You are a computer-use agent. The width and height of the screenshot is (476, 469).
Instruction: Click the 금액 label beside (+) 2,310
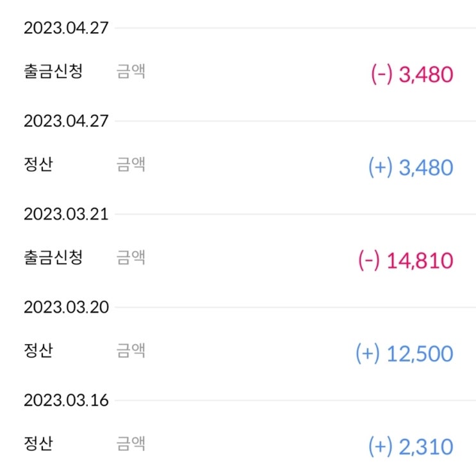click(131, 443)
